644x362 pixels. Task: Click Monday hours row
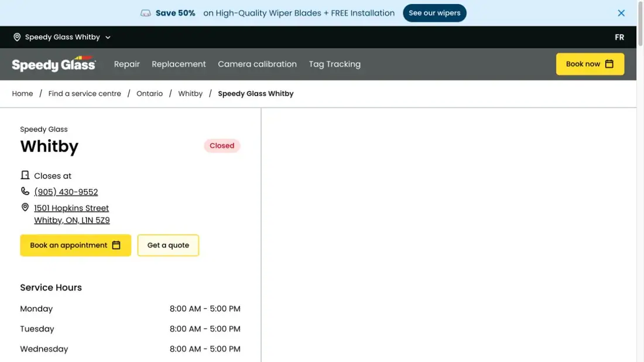point(130,309)
